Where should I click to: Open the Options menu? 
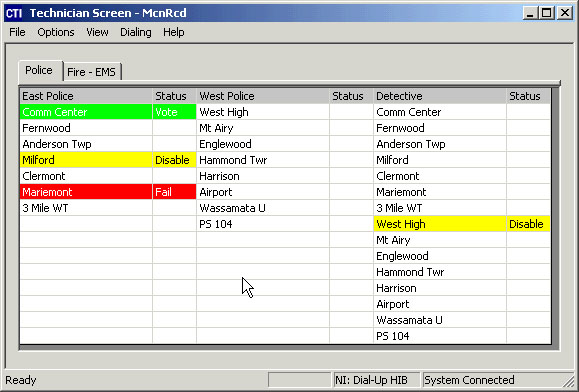[56, 32]
